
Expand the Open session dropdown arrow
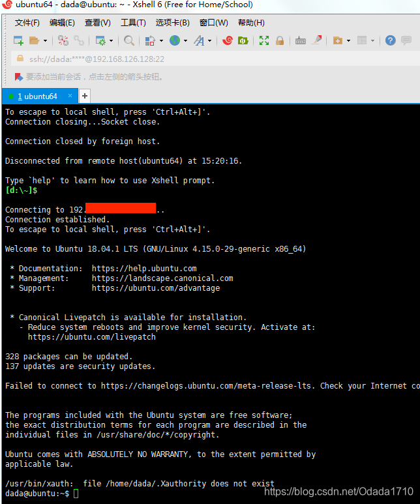pos(45,41)
